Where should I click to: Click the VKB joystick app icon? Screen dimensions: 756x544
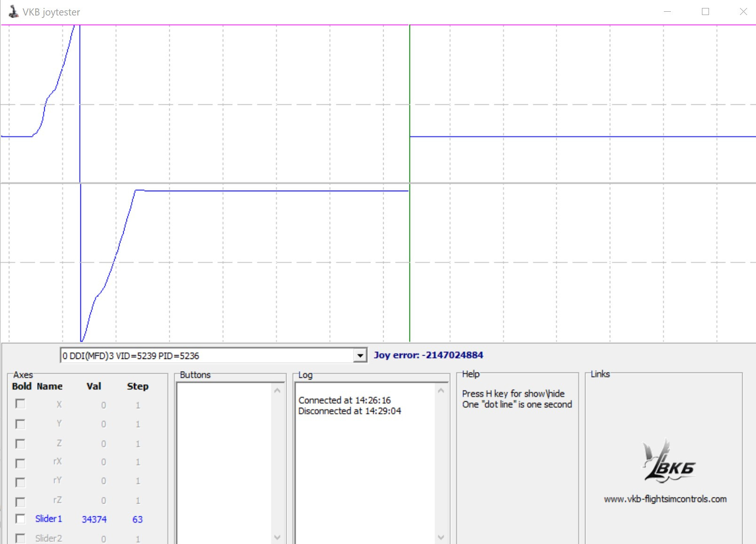[13, 12]
